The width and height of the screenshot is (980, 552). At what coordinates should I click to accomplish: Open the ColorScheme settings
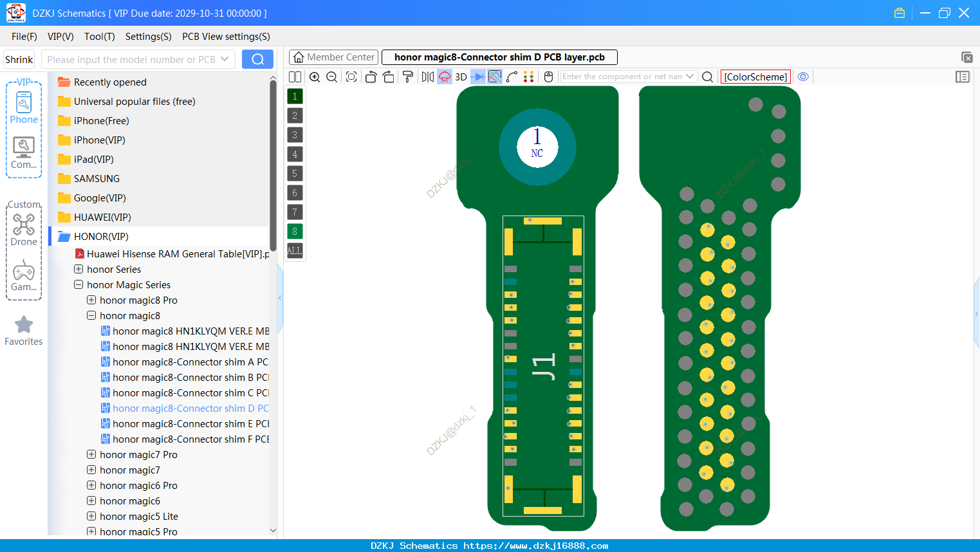pyautogui.click(x=755, y=77)
